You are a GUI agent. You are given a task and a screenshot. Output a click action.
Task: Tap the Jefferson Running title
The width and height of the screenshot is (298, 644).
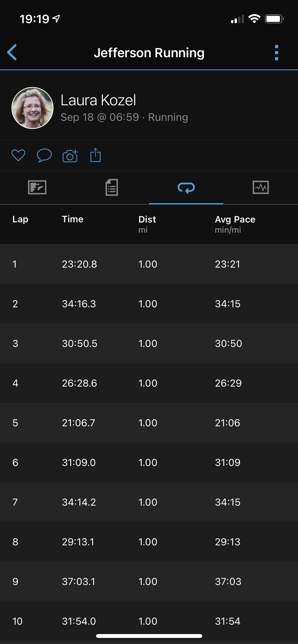tap(149, 53)
